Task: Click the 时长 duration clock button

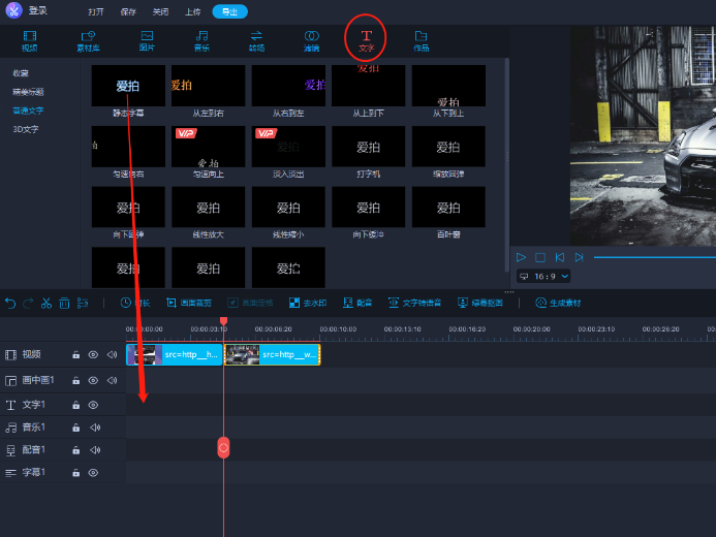Action: pyautogui.click(x=135, y=303)
